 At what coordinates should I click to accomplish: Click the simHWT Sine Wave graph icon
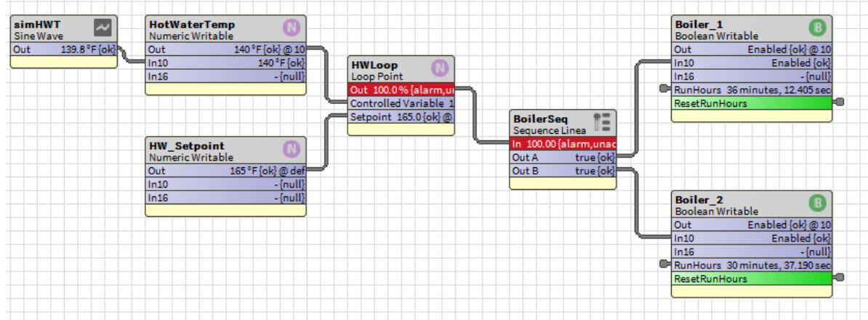pyautogui.click(x=103, y=28)
